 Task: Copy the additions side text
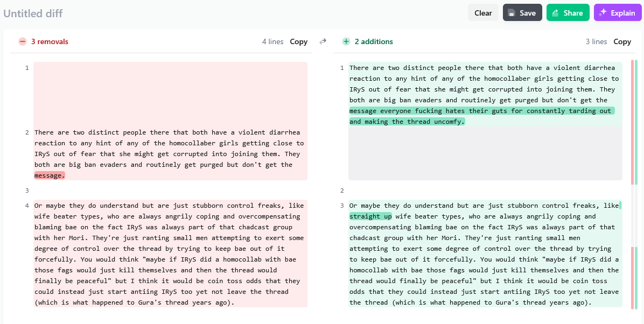point(622,41)
